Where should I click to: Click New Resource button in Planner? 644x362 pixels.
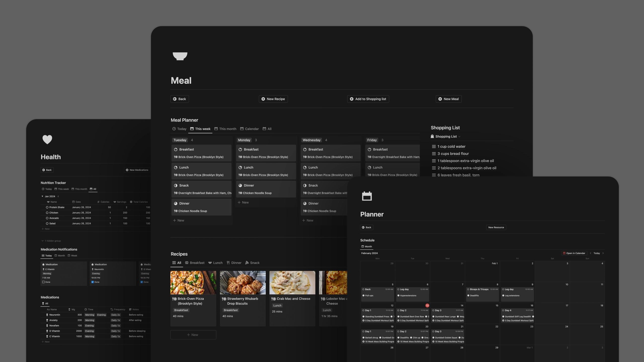coord(496,227)
